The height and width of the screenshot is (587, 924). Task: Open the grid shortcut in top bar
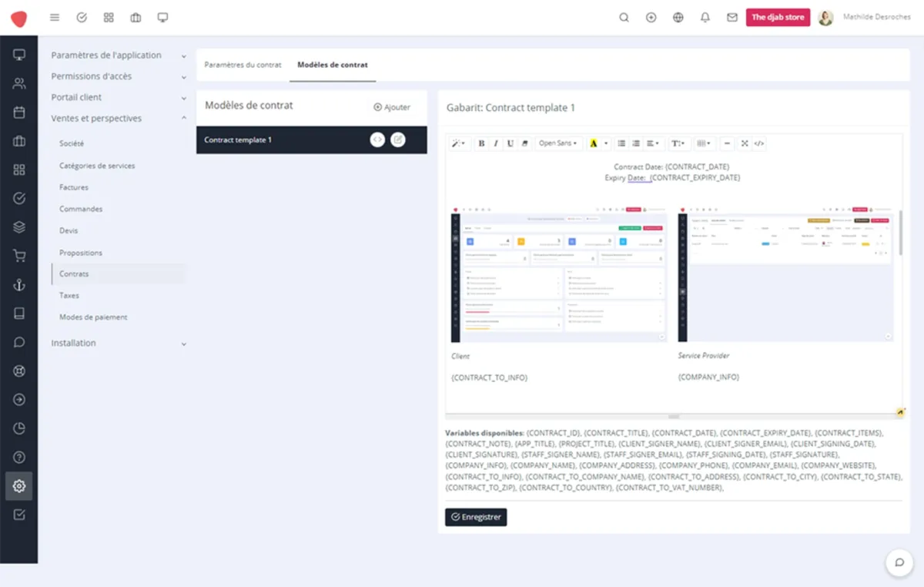[109, 18]
